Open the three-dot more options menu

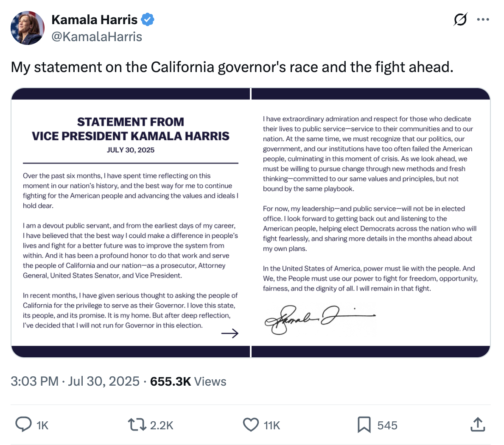click(483, 19)
